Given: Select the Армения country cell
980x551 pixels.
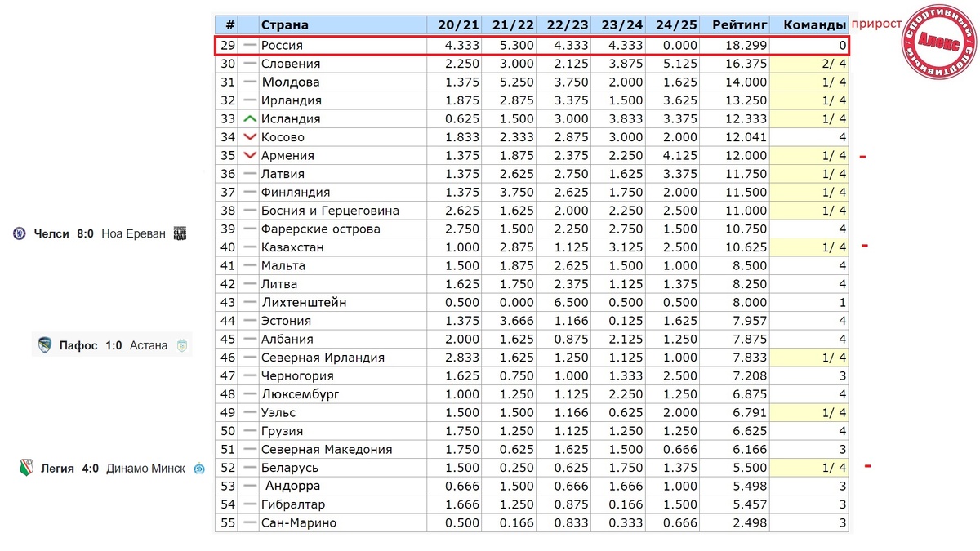Looking at the screenshot, I should coord(343,155).
